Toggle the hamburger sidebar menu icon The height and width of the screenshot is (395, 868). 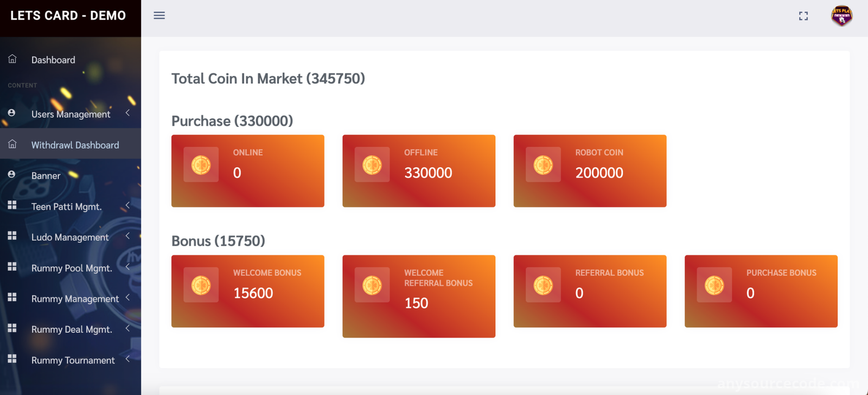coord(159,15)
